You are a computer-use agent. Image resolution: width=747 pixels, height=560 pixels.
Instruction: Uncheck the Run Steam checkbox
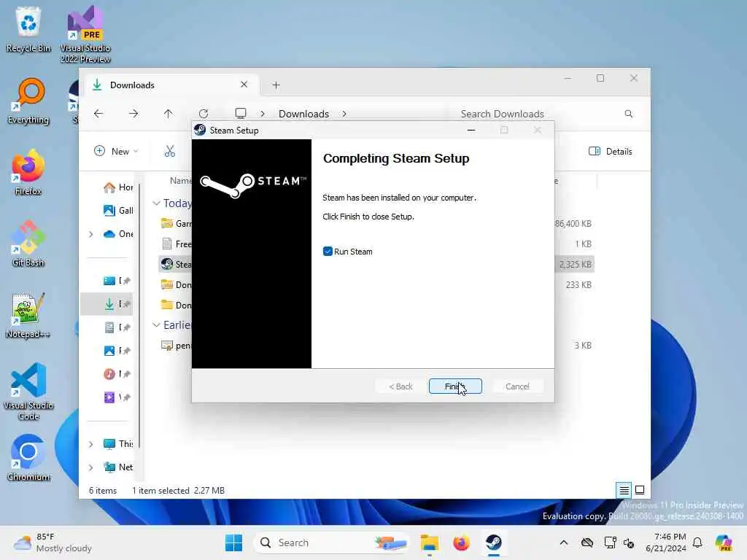tap(328, 252)
